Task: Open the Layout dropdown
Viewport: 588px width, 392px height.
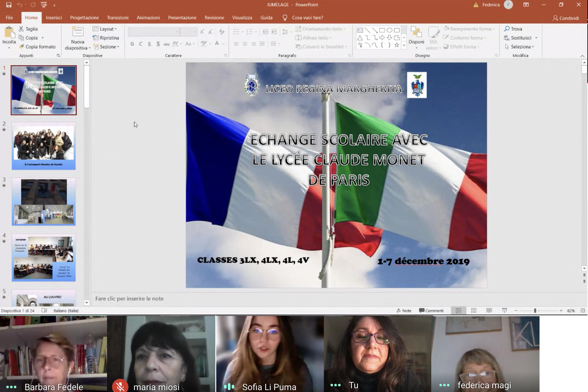Action: pyautogui.click(x=105, y=29)
